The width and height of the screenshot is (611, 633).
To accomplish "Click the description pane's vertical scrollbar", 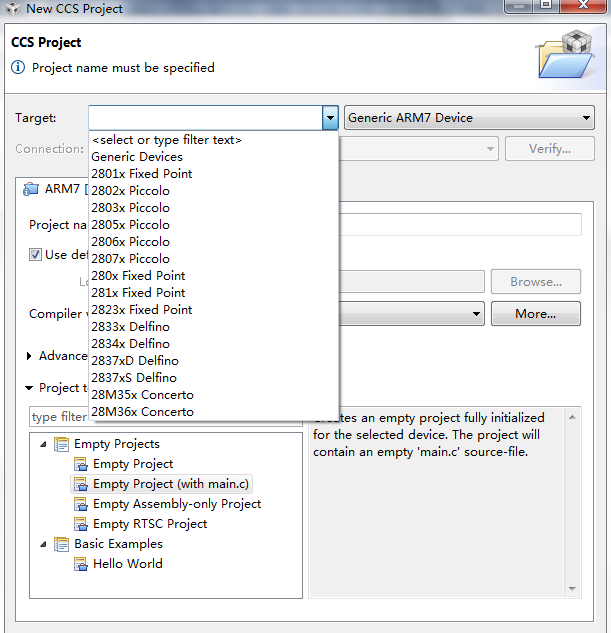I will coord(573,500).
